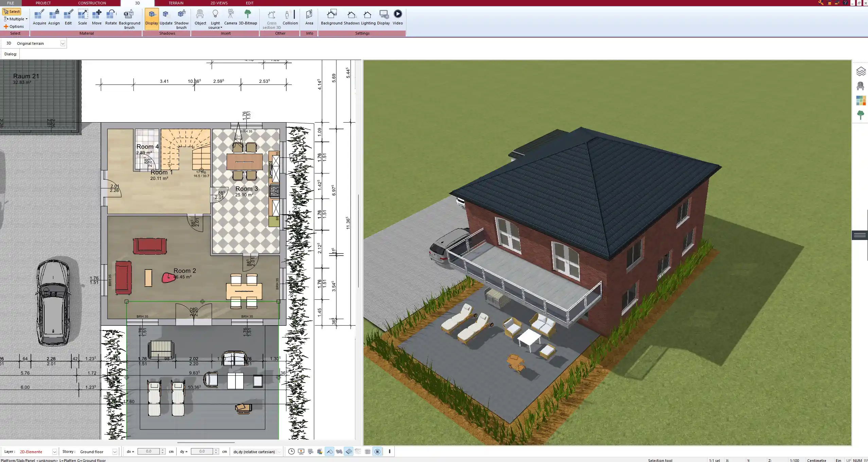Viewport: 868px width, 462px height.
Task: Toggle the monitor with star icon
Action: coord(301,451)
